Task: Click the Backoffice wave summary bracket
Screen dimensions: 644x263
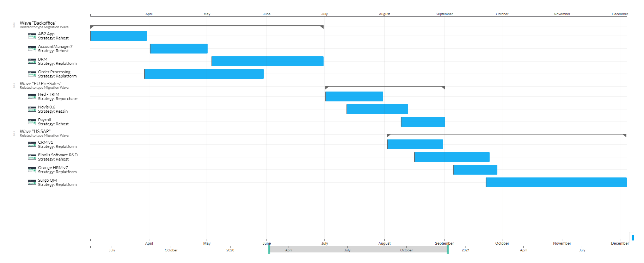Action: (x=207, y=27)
